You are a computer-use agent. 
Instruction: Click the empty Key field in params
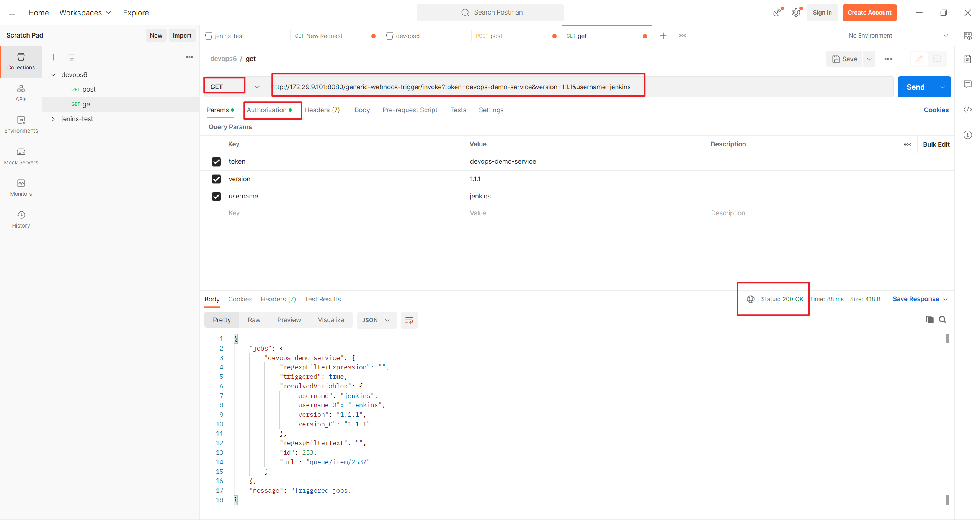click(344, 213)
